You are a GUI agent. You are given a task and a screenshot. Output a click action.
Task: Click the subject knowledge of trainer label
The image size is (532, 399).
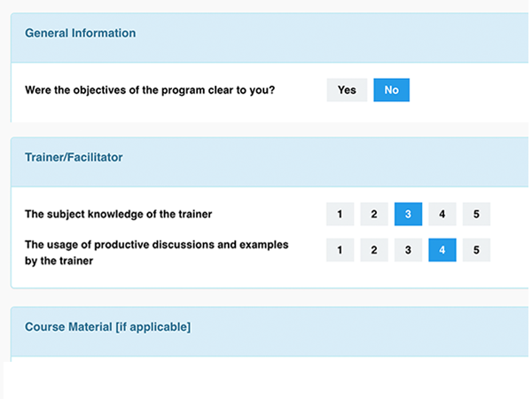click(118, 214)
